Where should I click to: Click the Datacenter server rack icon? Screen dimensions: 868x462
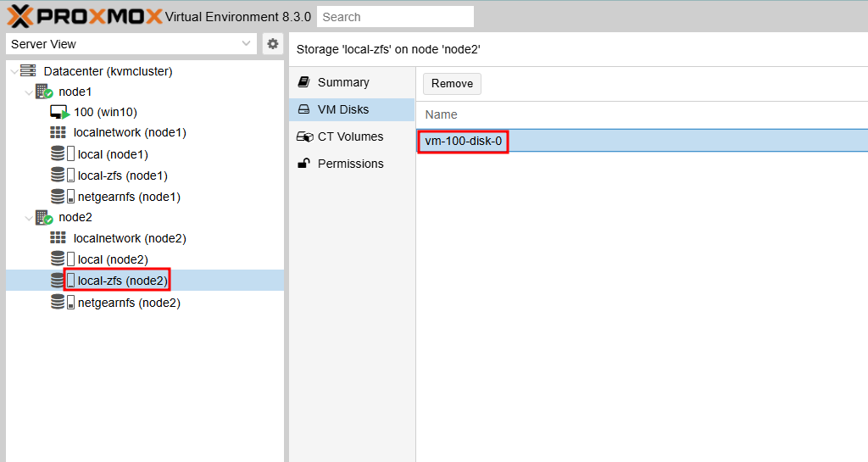pos(28,71)
